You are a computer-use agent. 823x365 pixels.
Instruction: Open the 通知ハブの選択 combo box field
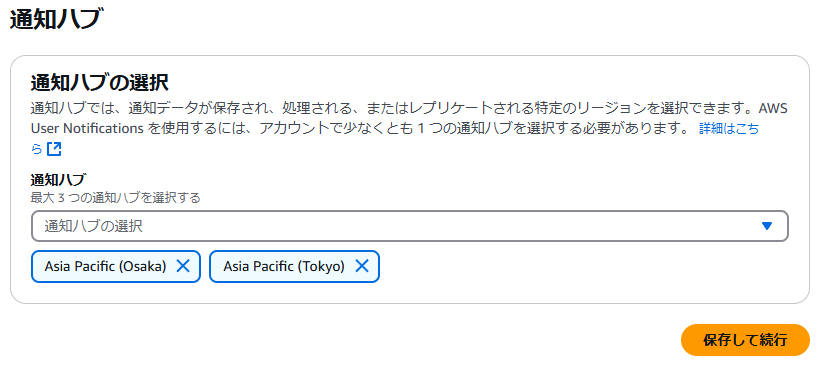click(x=410, y=226)
